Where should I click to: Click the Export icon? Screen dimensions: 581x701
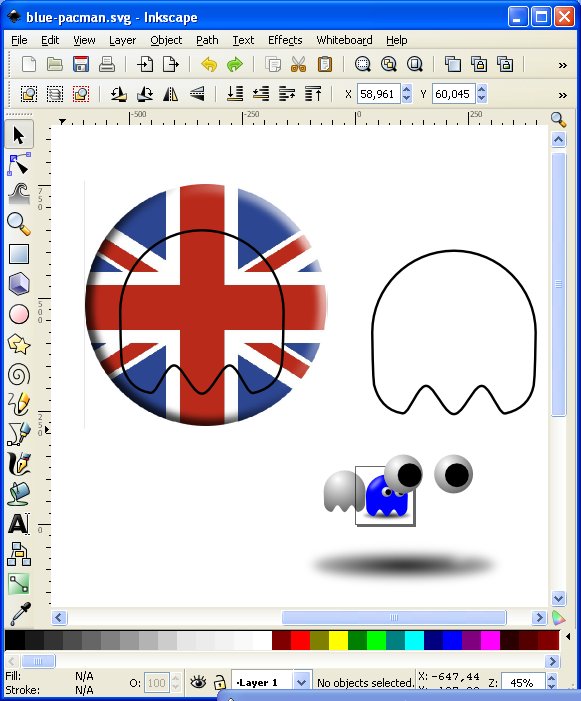point(171,64)
